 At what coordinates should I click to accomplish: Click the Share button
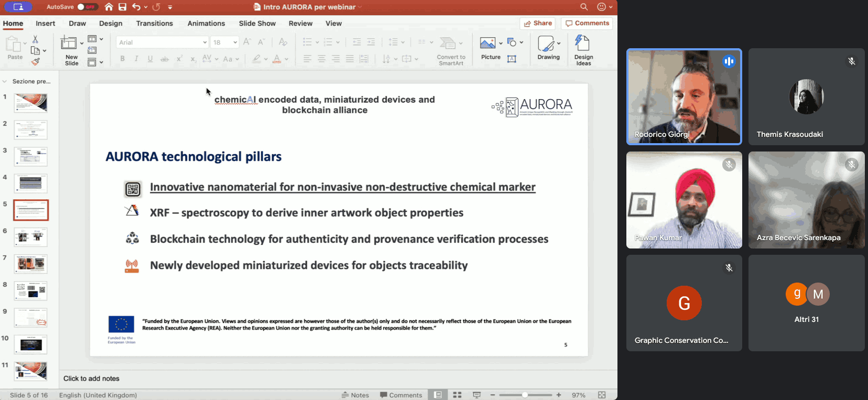537,24
